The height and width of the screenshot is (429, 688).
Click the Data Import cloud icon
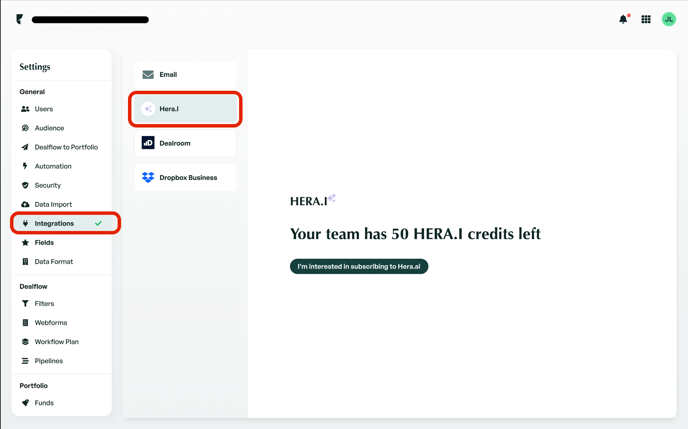coord(25,204)
